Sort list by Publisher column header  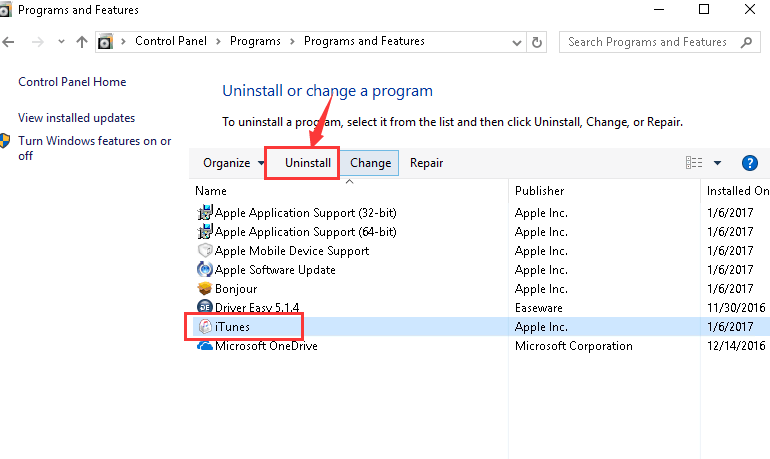(x=539, y=190)
